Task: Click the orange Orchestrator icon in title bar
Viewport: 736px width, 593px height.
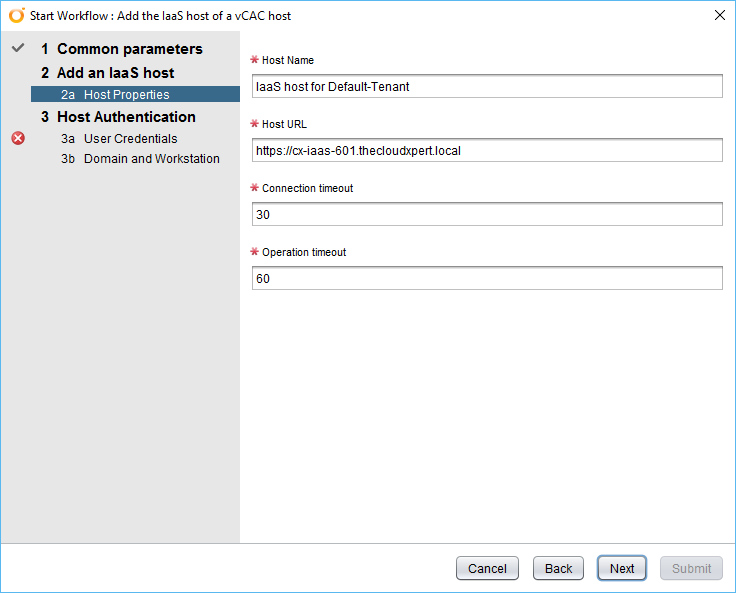Action: click(x=16, y=16)
